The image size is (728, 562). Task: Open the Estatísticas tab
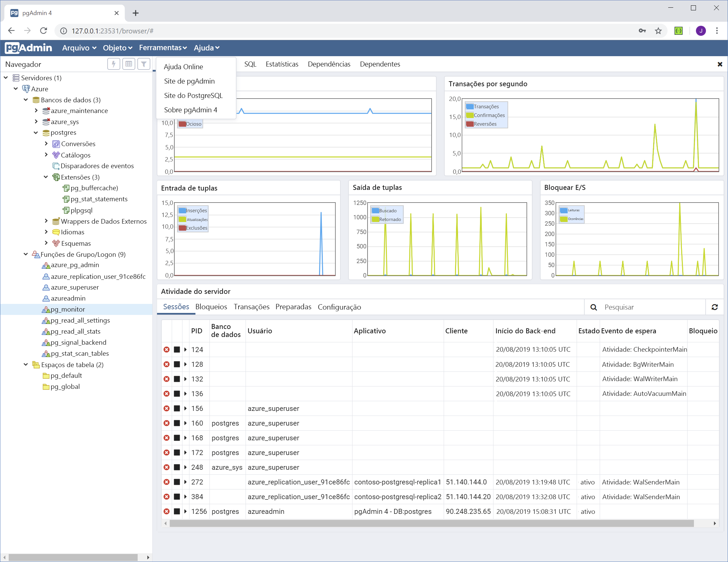coord(282,64)
